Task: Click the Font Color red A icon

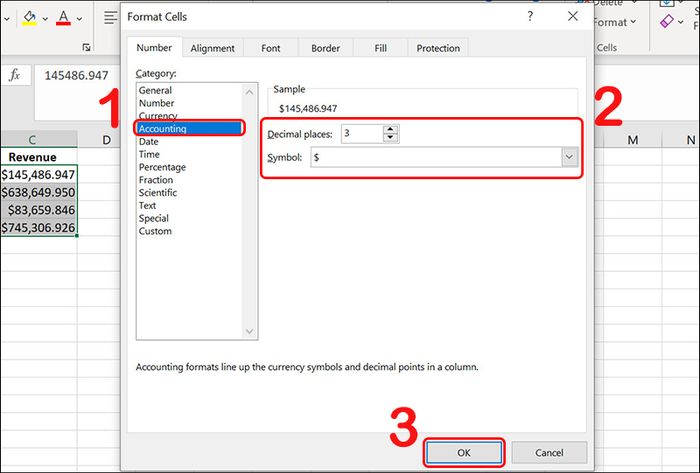Action: tap(63, 18)
